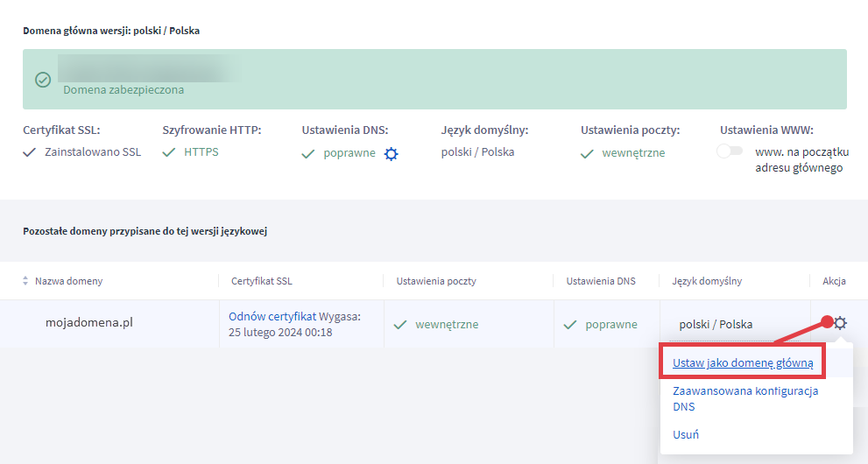The image size is (868, 464).
Task: Open action gear for mojadomena.pl row
Action: [840, 323]
